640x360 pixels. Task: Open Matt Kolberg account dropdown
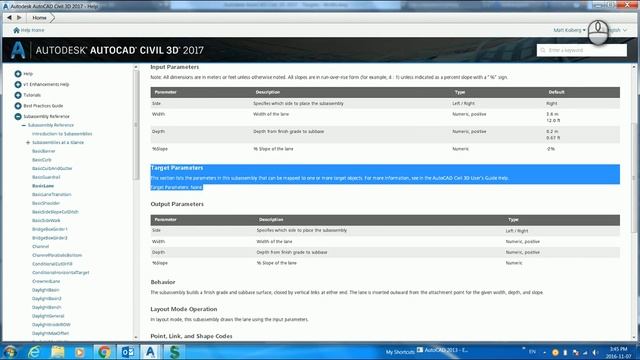click(x=569, y=30)
